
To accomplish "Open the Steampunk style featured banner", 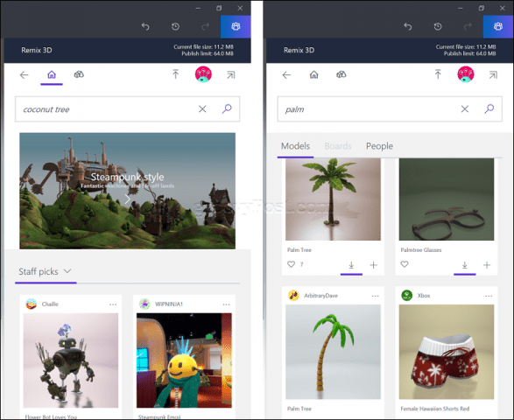I will [x=127, y=191].
